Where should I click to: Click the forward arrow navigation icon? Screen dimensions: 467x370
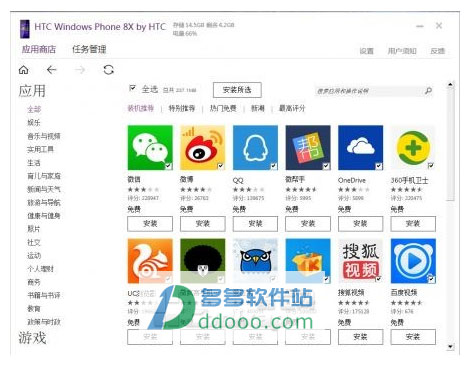tap(80, 70)
